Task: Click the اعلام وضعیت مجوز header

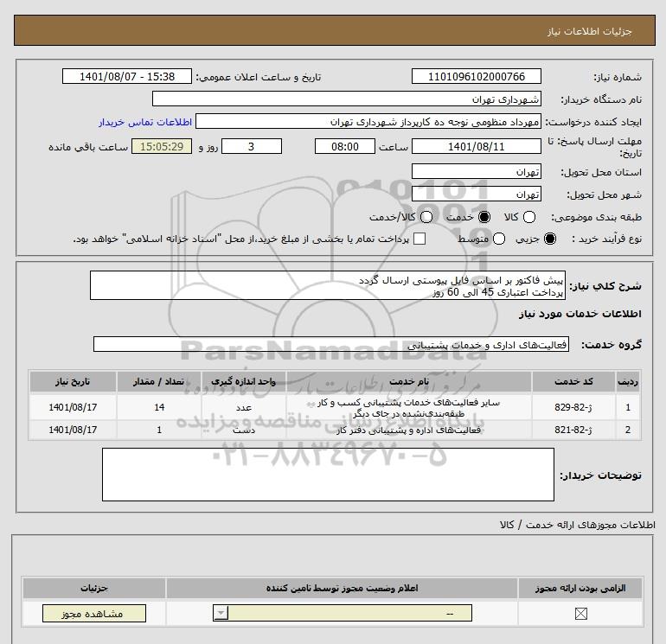Action: click(x=342, y=589)
